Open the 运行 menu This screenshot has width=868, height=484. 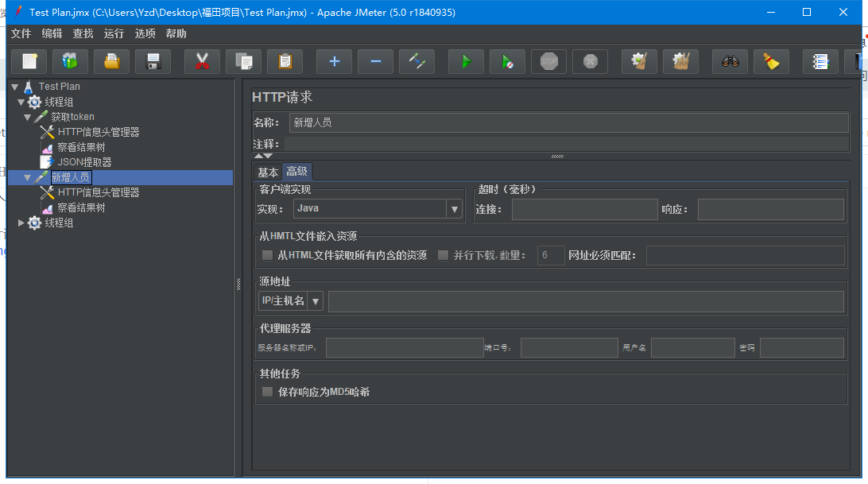[114, 34]
